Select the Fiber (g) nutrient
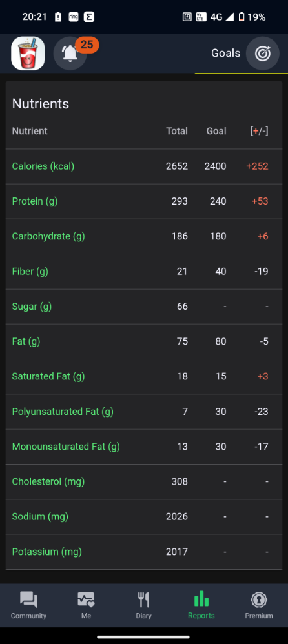 (144, 272)
